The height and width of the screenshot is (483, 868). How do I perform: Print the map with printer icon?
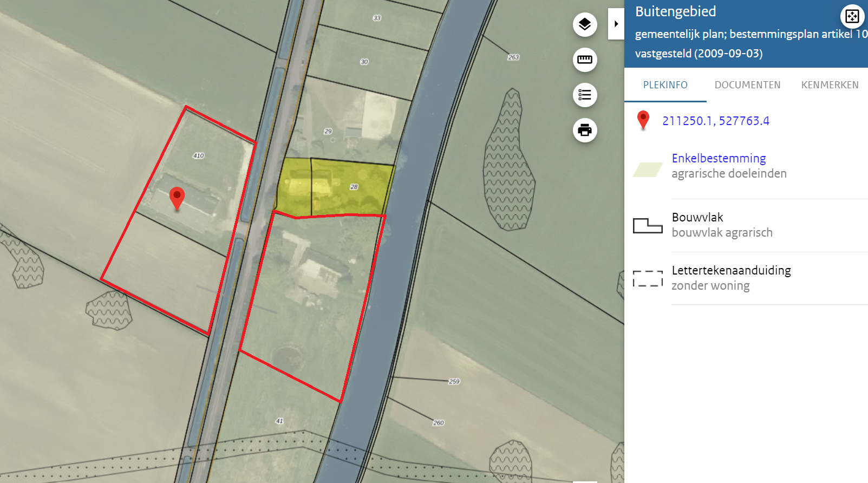(585, 130)
